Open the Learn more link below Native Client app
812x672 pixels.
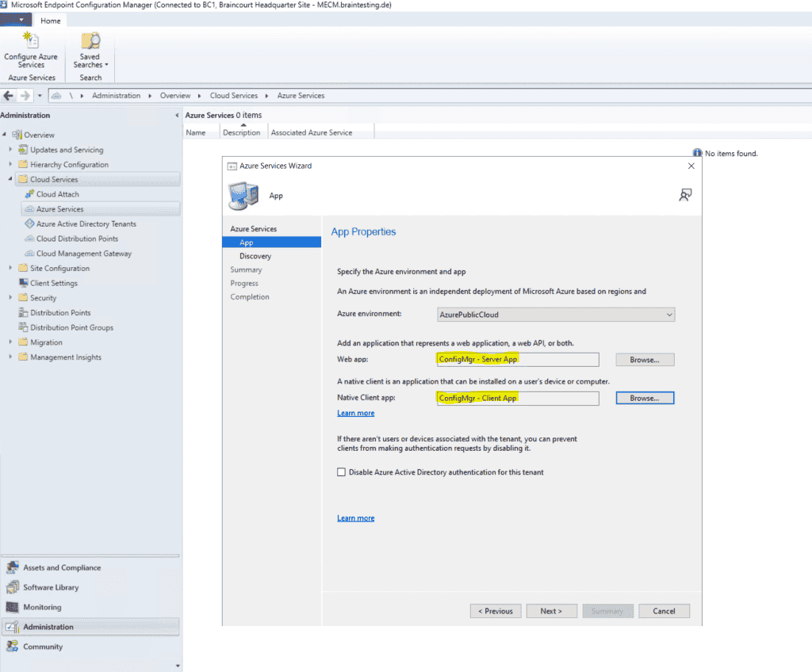click(x=355, y=413)
